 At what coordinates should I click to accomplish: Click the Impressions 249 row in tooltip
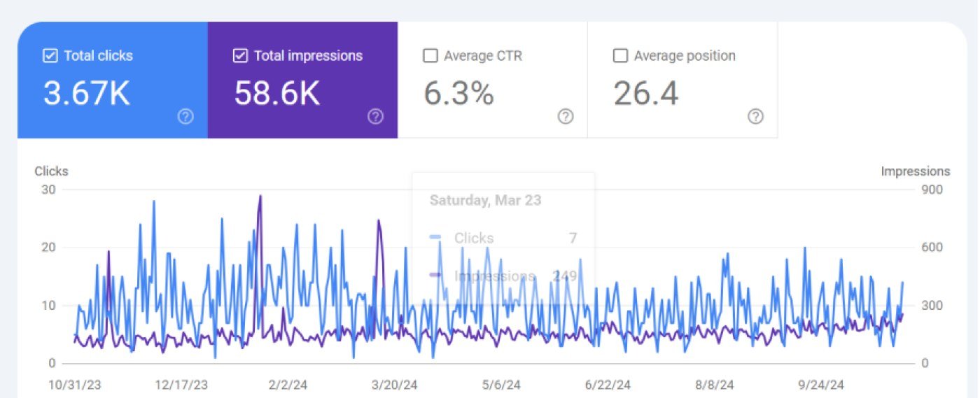503,276
